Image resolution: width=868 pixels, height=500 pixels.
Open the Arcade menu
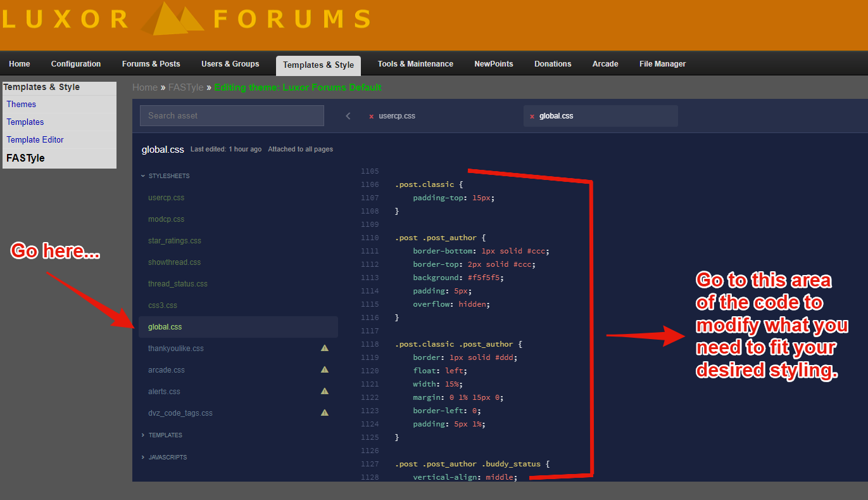click(605, 64)
